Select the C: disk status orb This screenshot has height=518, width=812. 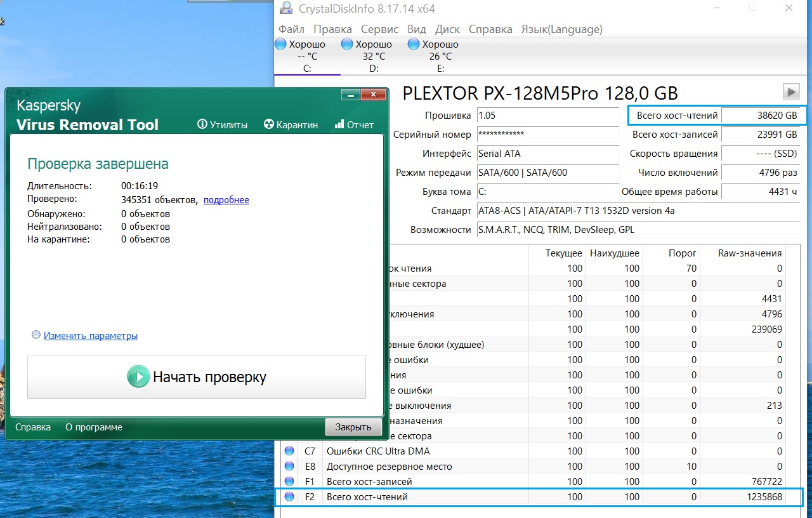click(x=280, y=44)
